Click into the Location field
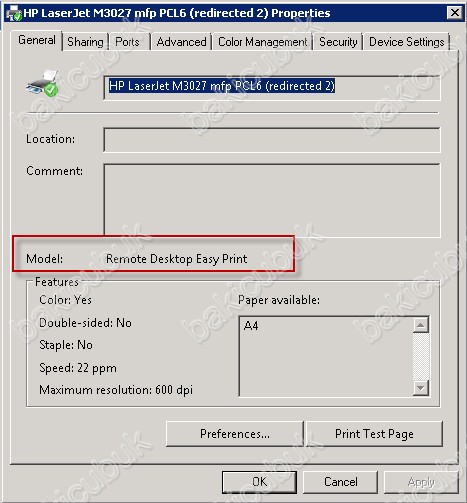This screenshot has width=467, height=503. (272, 140)
